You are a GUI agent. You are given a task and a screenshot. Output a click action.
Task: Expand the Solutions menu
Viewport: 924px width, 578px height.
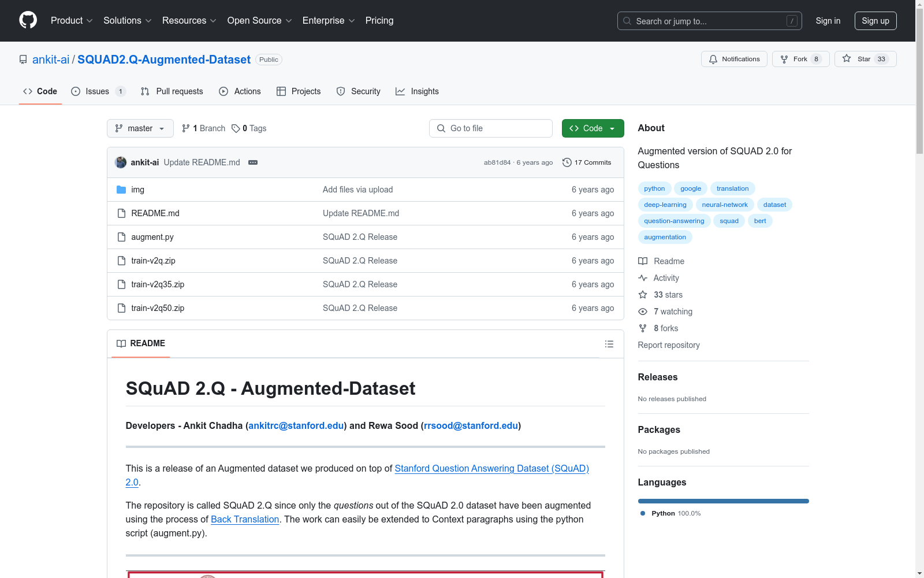[128, 21]
